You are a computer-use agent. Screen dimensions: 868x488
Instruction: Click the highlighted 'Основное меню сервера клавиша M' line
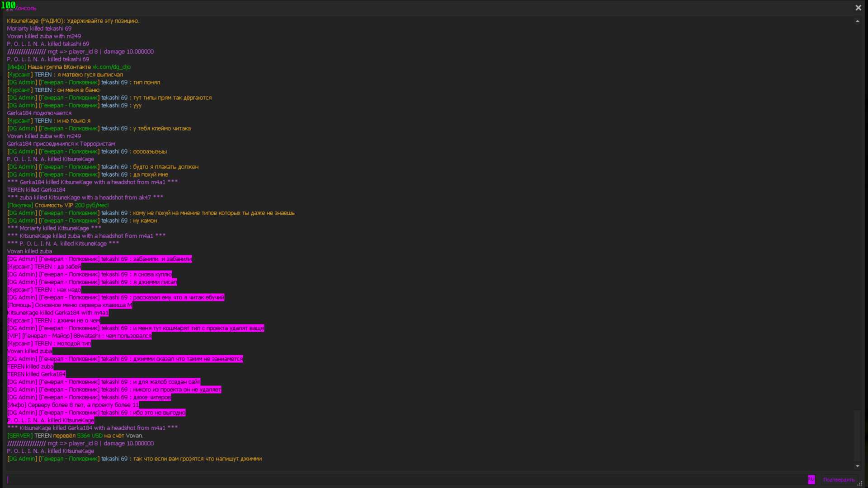tap(70, 305)
